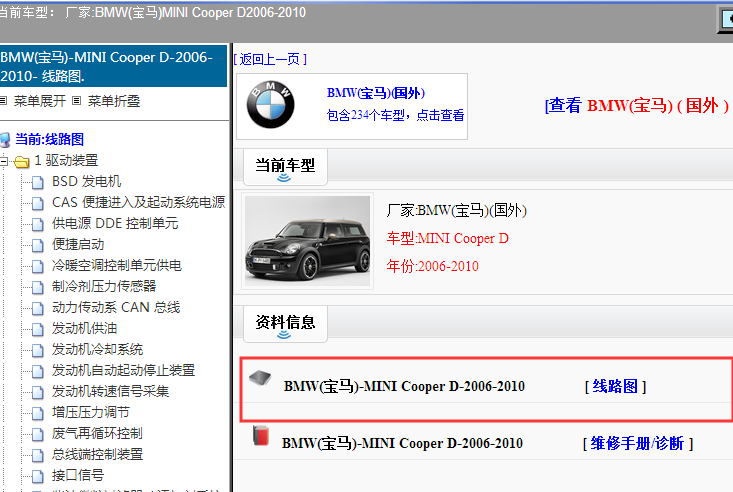Click the document icon beside 发动机转速信号采集
The width and height of the screenshot is (733, 492).
coord(37,392)
